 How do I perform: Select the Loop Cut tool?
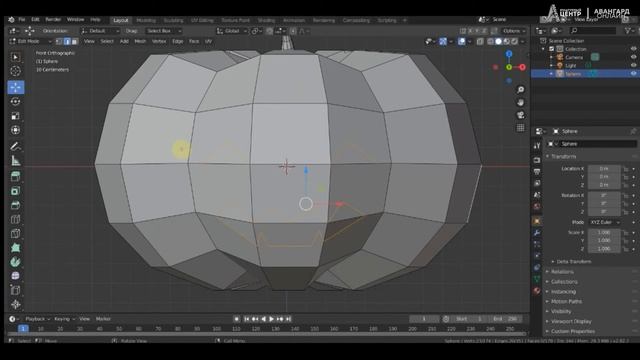pos(16,220)
